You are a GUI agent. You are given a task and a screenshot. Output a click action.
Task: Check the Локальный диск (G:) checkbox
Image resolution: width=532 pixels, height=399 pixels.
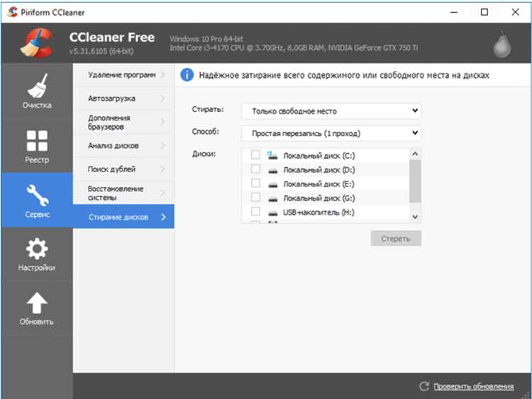coord(255,197)
